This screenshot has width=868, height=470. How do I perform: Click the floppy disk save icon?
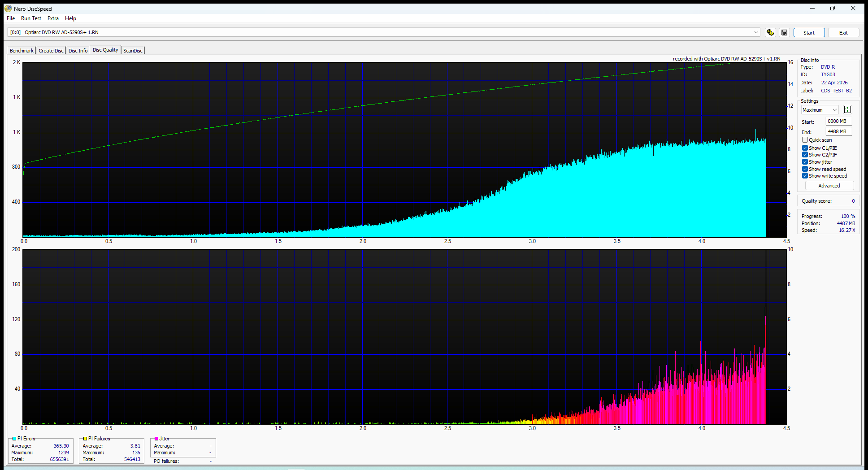(x=784, y=33)
